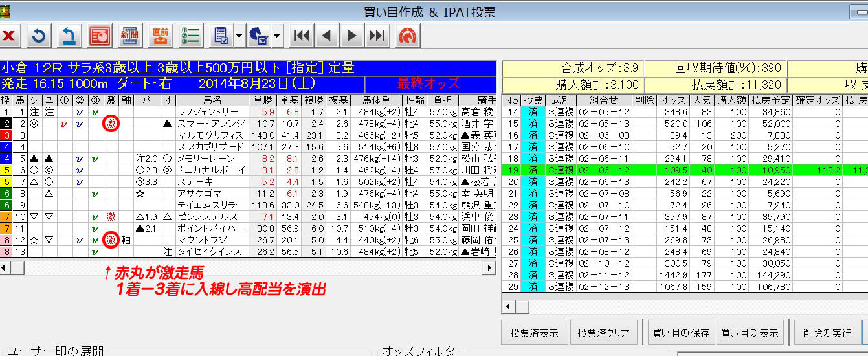Select the highlighted green combination 02-06-12
The image size is (868, 356).
[x=603, y=170]
